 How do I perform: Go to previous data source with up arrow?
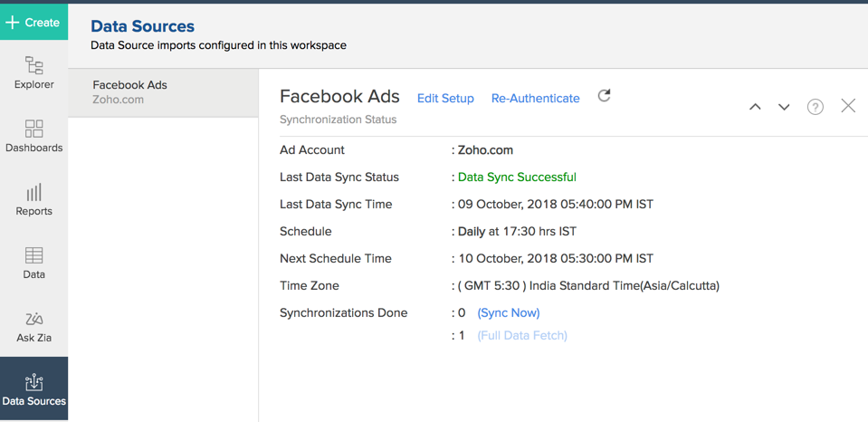[x=755, y=107]
